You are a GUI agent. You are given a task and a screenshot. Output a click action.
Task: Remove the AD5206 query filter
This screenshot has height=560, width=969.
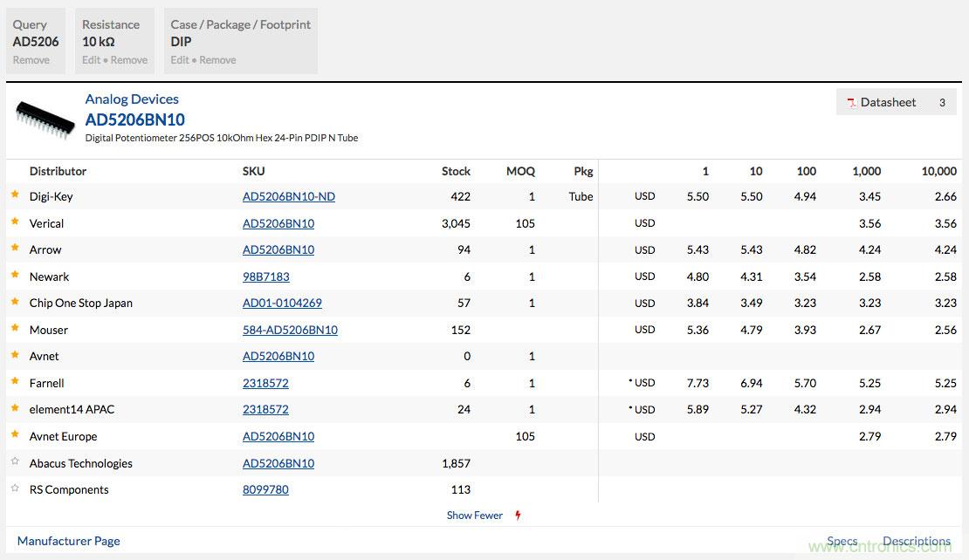tap(31, 60)
